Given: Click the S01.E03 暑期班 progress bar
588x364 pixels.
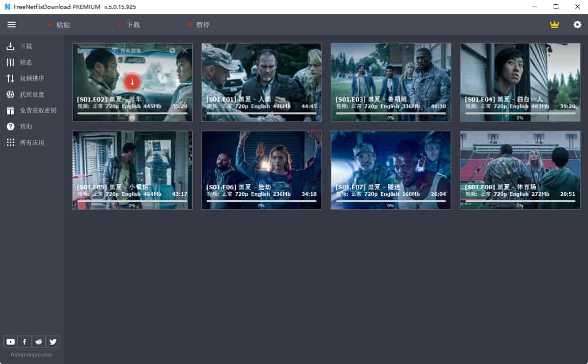Looking at the screenshot, I should click(391, 113).
